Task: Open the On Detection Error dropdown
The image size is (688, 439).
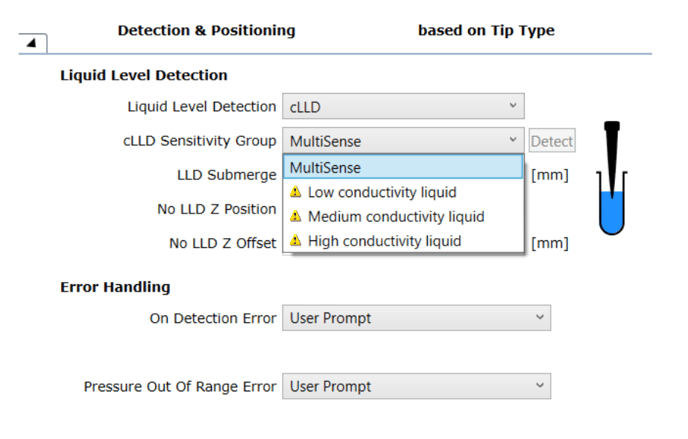Action: point(416,318)
